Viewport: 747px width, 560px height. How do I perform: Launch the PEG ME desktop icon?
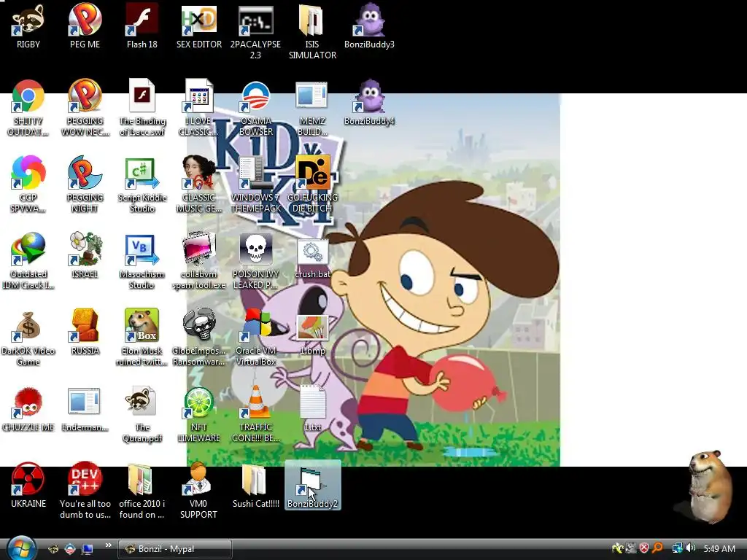pos(85,26)
